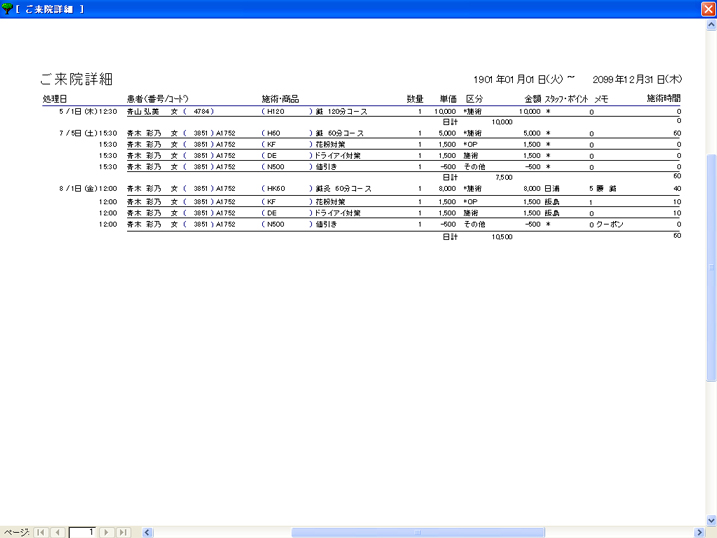This screenshot has height=538, width=717.
Task: Advance to the next report page
Action: 106,532
